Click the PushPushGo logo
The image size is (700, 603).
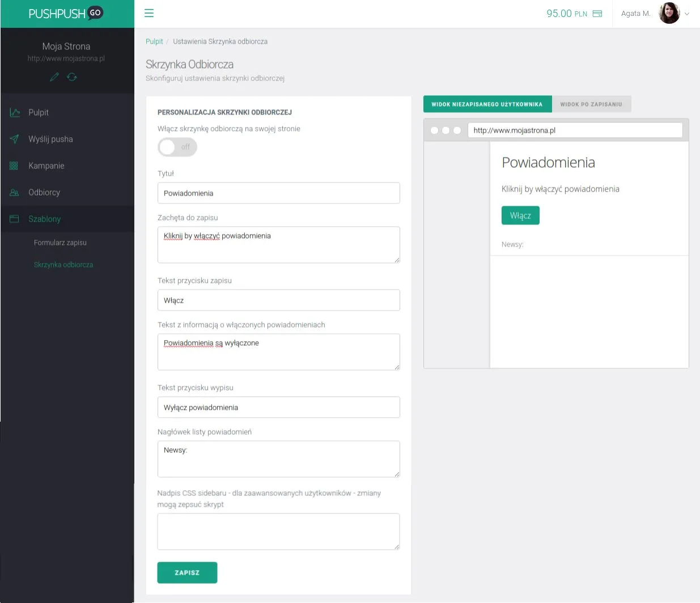pos(66,13)
